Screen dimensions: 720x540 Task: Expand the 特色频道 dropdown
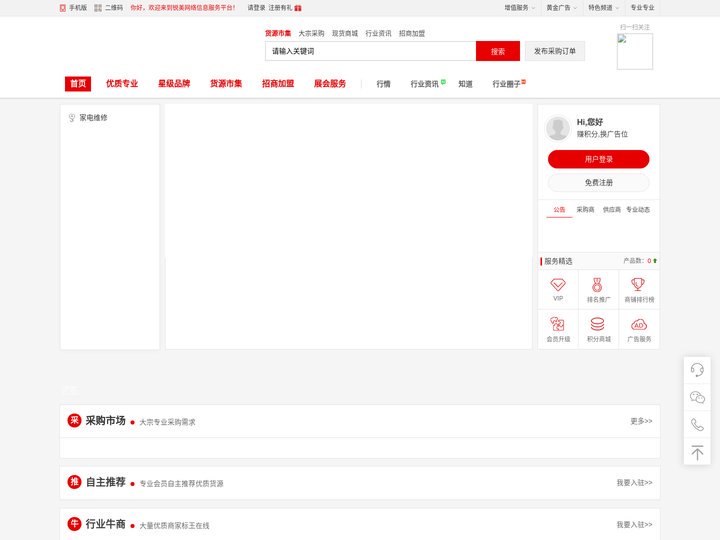[603, 8]
